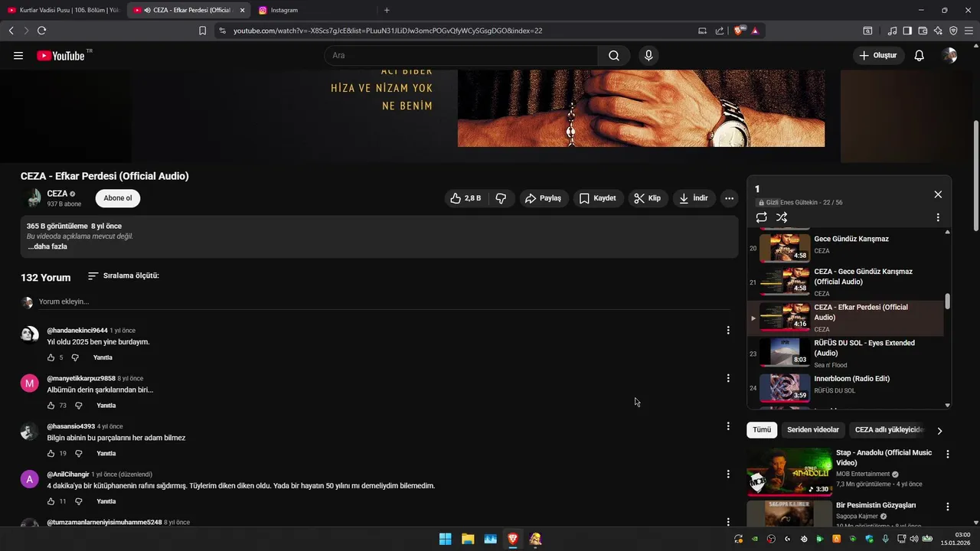Toggle playlist shuffle
980x551 pixels.
pyautogui.click(x=782, y=217)
